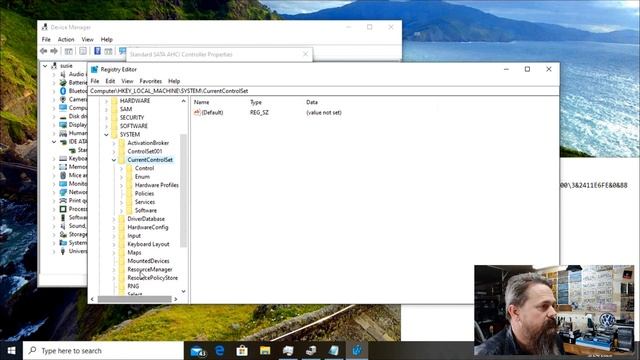
Task: Click the susie computer node icon
Action: [54, 65]
